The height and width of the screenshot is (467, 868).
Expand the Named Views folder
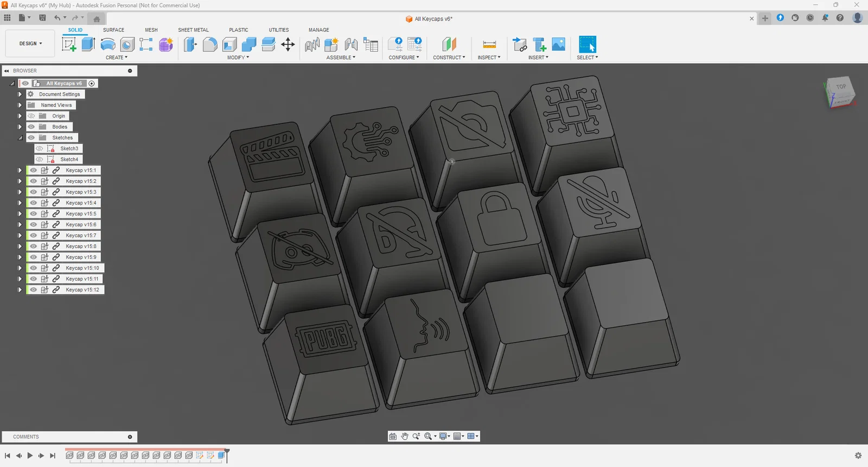point(20,105)
